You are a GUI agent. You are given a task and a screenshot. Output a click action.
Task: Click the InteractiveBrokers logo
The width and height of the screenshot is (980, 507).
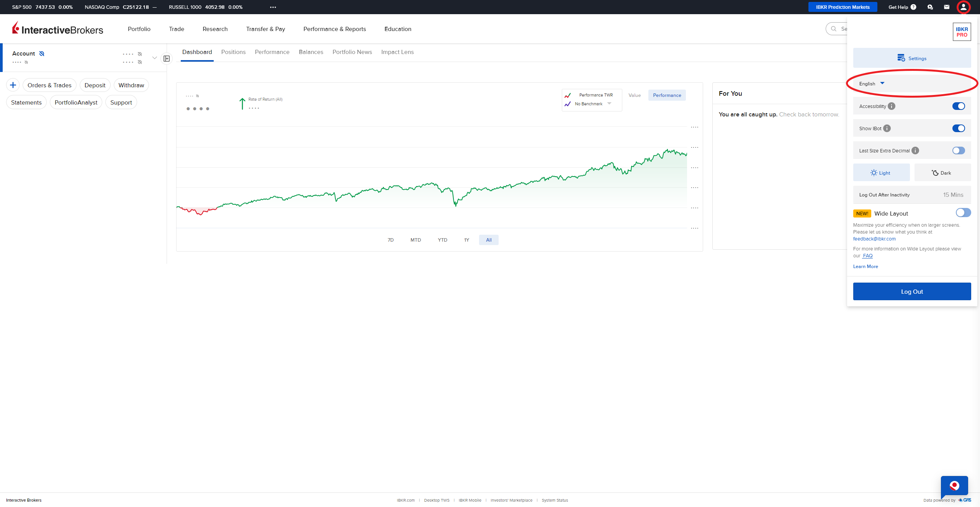[57, 29]
